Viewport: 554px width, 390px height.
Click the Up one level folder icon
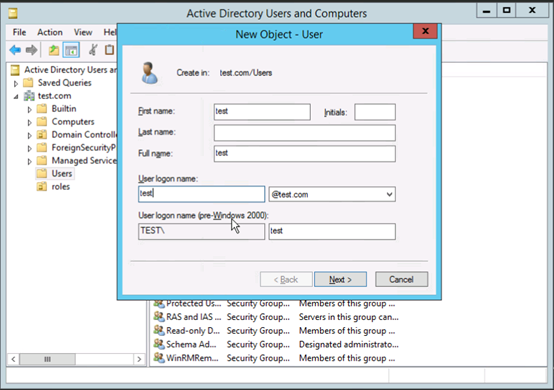[54, 50]
